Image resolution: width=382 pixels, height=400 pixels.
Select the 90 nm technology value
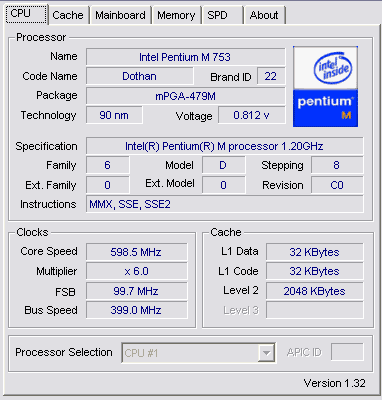(114, 115)
